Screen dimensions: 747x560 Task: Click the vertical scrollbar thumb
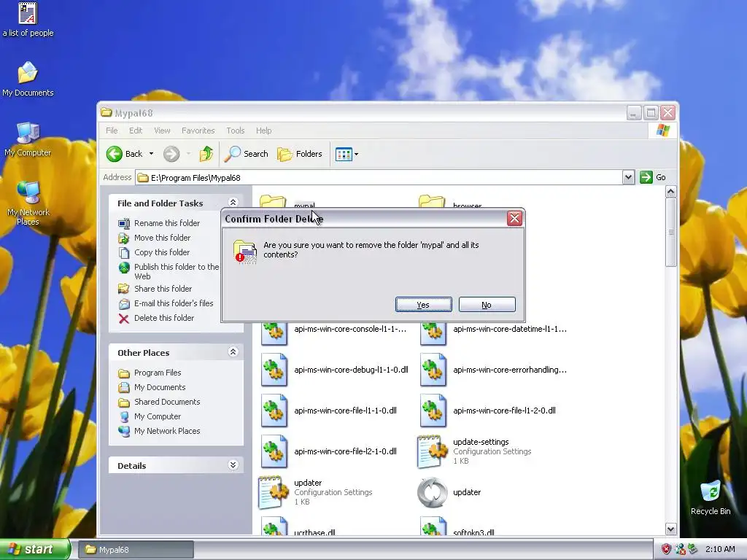[671, 233]
